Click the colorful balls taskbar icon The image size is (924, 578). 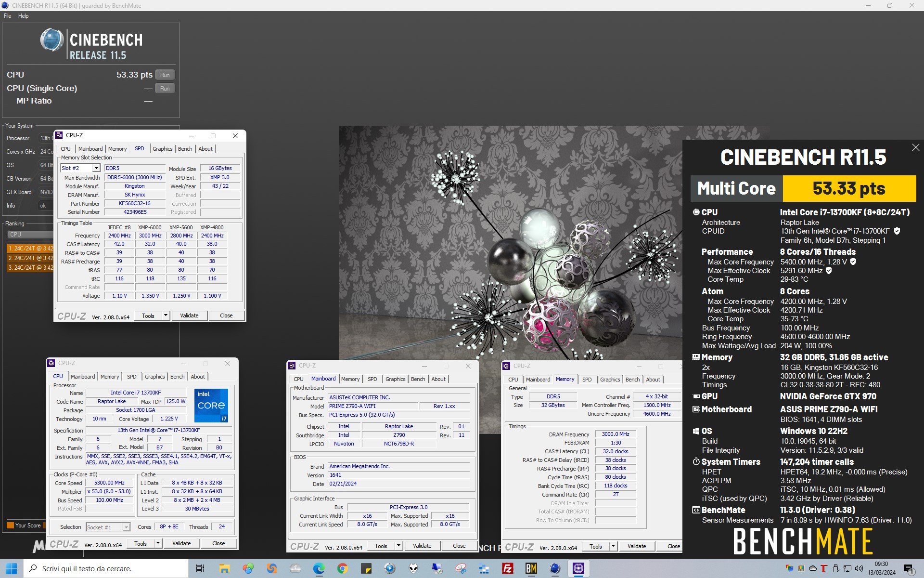tap(248, 568)
